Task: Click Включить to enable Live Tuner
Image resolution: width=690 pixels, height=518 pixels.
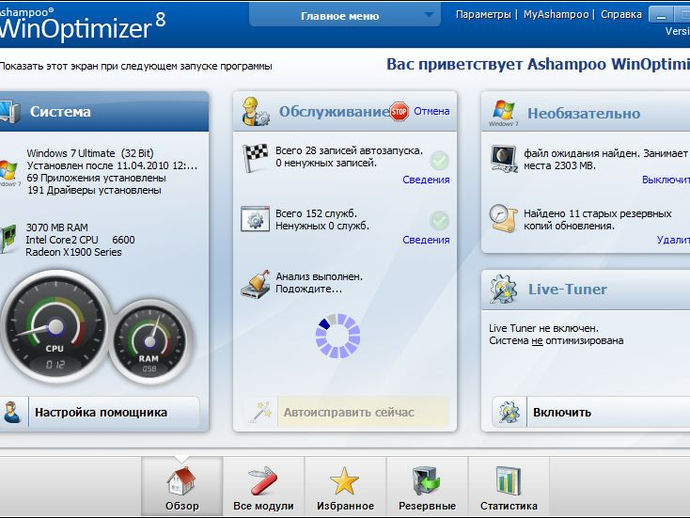Action: pyautogui.click(x=591, y=412)
